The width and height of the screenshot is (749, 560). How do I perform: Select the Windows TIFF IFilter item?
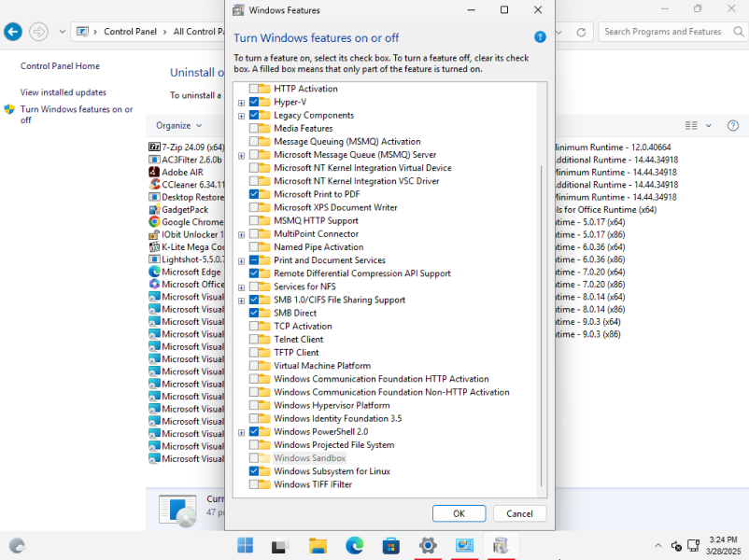point(313,484)
